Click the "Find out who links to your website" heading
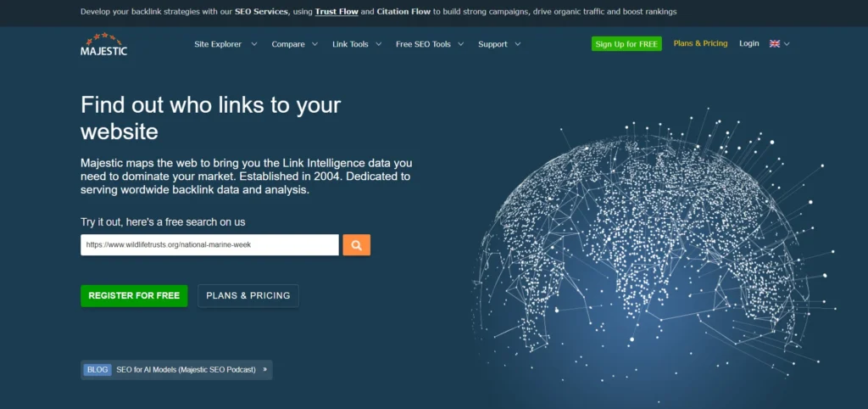Screen dimensions: 868x409 (210, 118)
